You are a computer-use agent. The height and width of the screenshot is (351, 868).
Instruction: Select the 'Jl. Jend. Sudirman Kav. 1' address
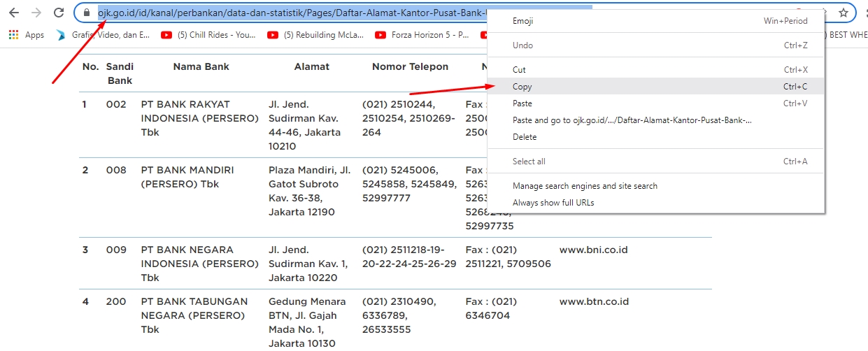[x=308, y=264]
